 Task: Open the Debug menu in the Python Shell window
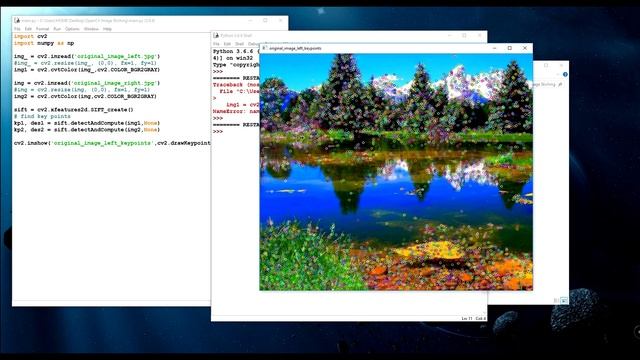coord(253,44)
